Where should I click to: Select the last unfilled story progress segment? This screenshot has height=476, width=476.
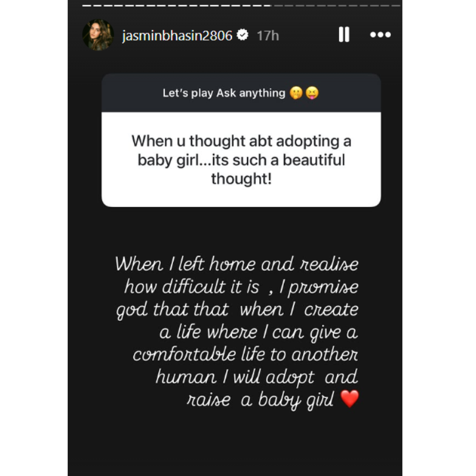(x=396, y=5)
